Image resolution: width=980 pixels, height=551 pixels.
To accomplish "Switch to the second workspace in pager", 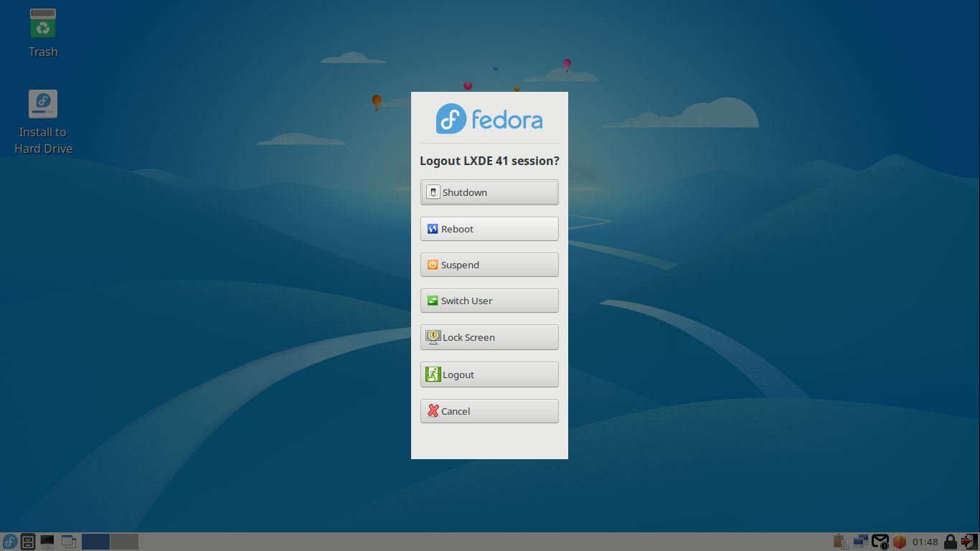I will [124, 542].
